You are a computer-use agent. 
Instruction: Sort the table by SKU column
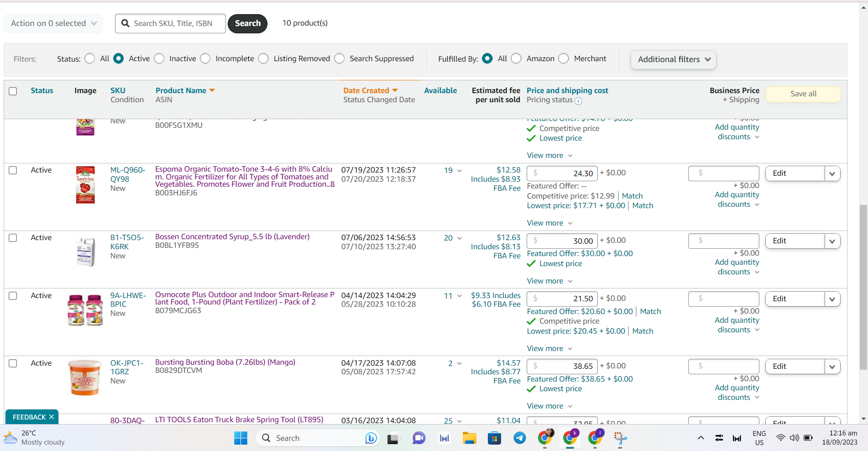pyautogui.click(x=118, y=90)
